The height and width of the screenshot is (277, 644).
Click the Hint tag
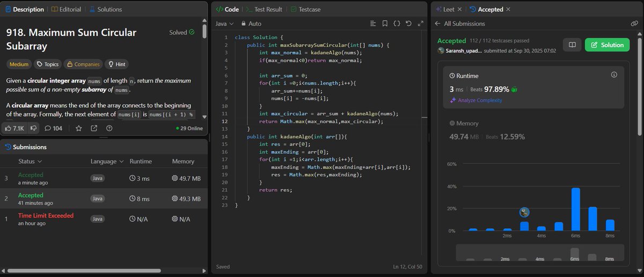116,64
